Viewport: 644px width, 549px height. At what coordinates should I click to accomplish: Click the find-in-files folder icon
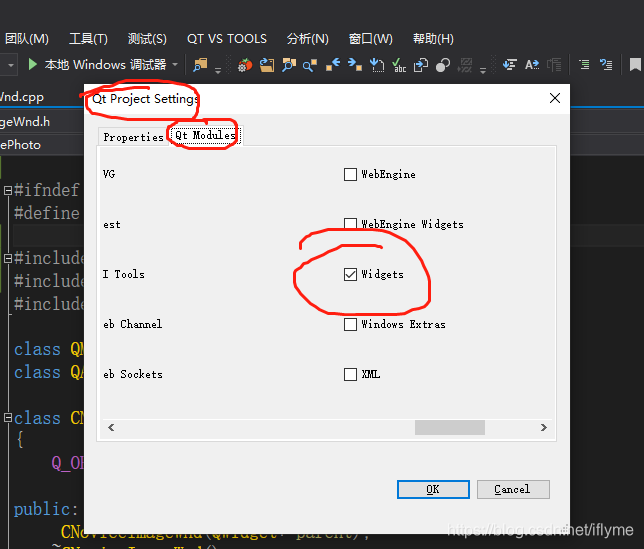coord(200,64)
